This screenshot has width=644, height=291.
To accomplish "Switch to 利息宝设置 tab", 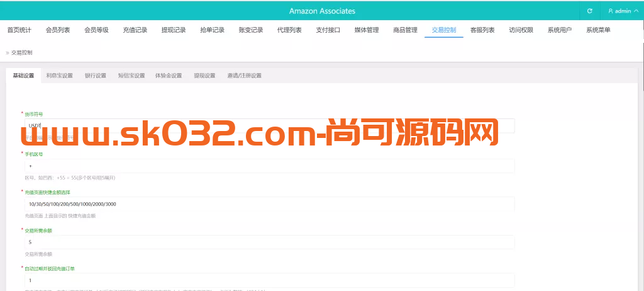I will (x=60, y=76).
